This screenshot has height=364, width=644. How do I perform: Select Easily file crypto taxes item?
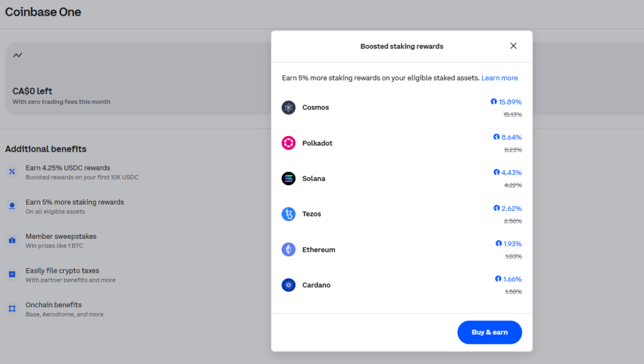point(62,271)
